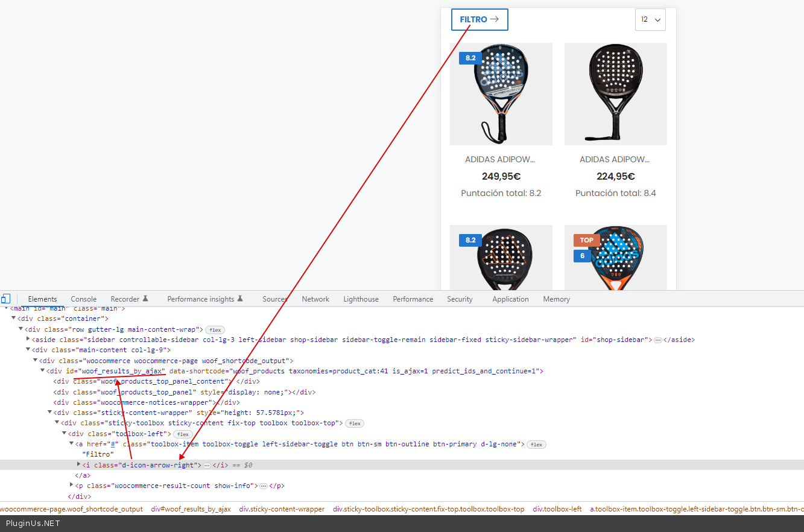
Task: Click the 224,95€ price text
Action: pos(616,176)
